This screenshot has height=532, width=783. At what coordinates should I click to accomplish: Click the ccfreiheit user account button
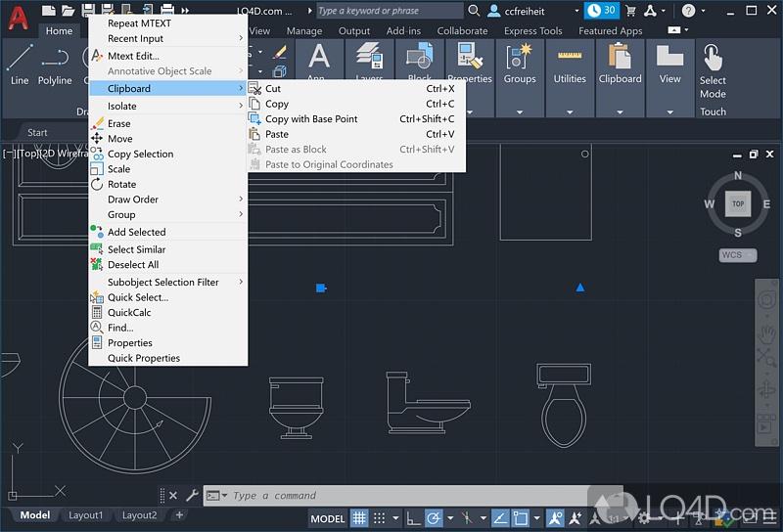[x=526, y=11]
